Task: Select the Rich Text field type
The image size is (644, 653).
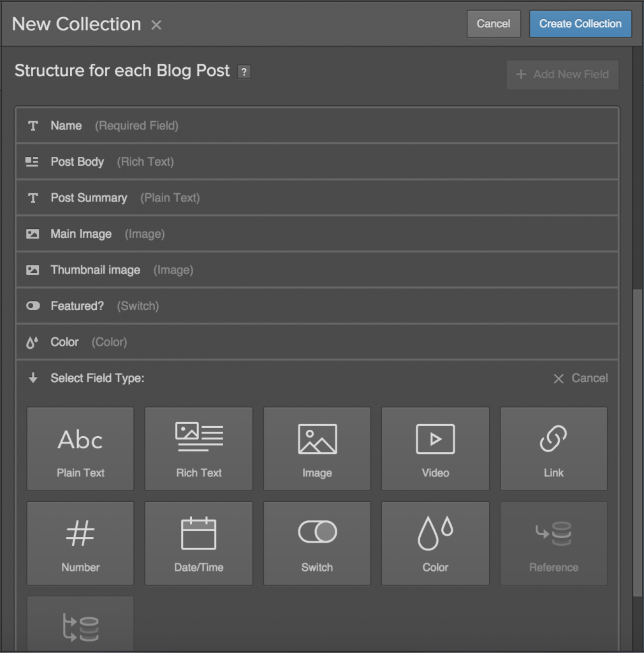Action: pos(198,448)
